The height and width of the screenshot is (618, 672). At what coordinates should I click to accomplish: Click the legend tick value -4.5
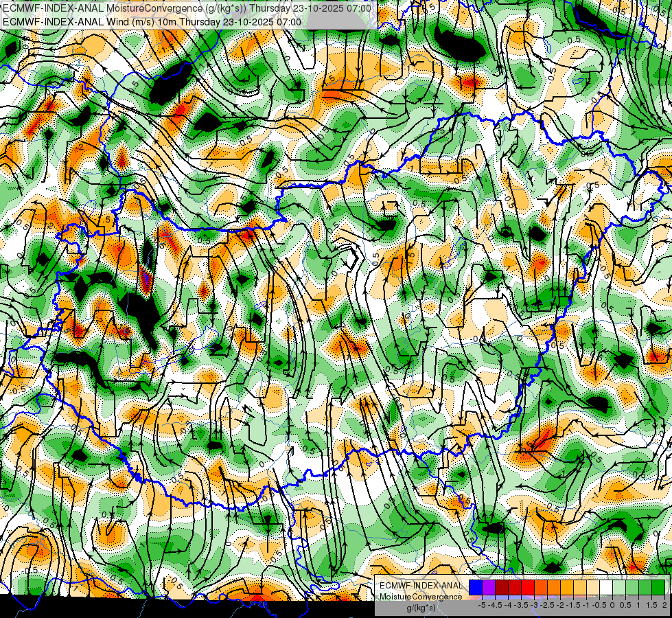[x=495, y=605]
